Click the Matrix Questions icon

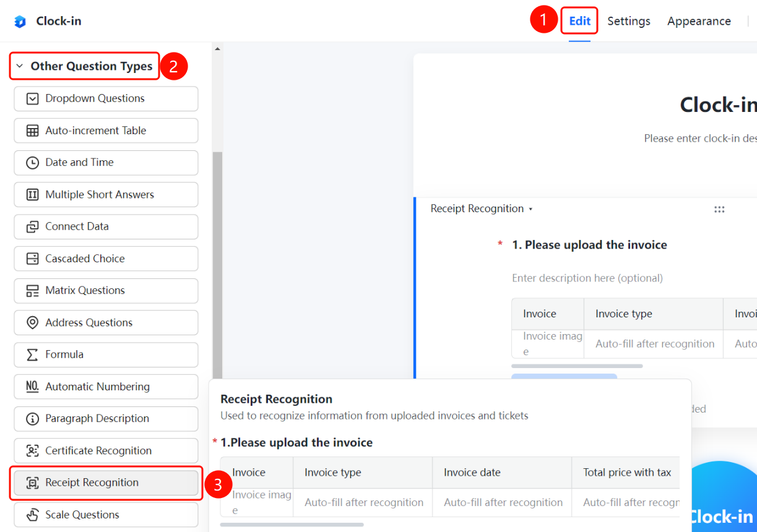[x=32, y=291]
